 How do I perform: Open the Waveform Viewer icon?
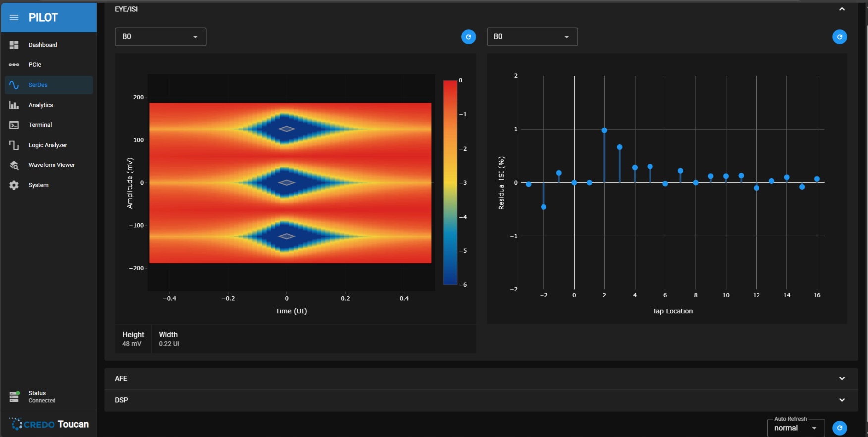(14, 165)
